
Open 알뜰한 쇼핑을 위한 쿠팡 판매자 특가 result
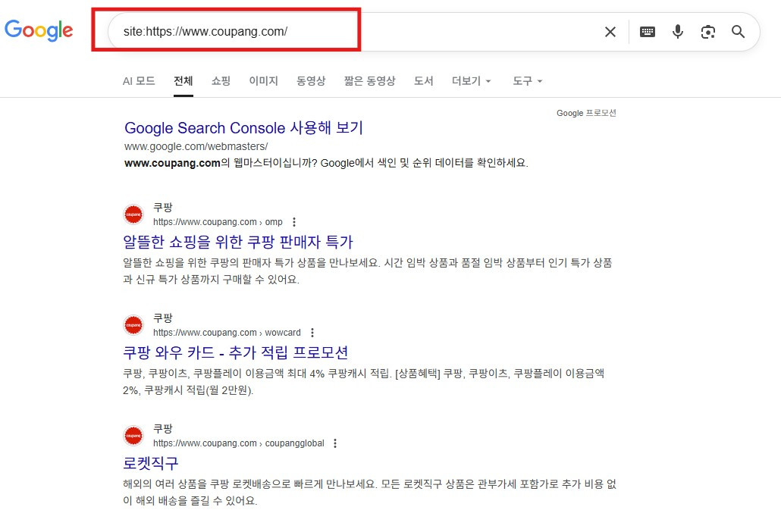pyautogui.click(x=237, y=242)
